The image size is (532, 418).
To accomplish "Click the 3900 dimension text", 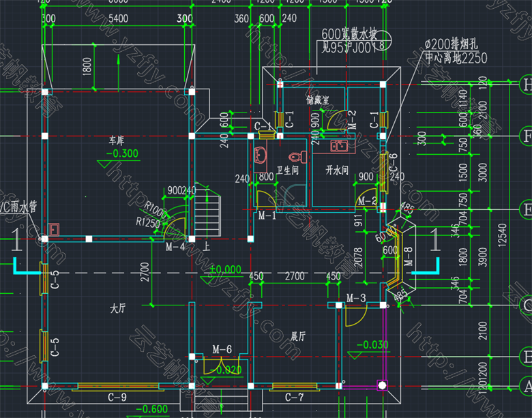I will tap(483, 257).
